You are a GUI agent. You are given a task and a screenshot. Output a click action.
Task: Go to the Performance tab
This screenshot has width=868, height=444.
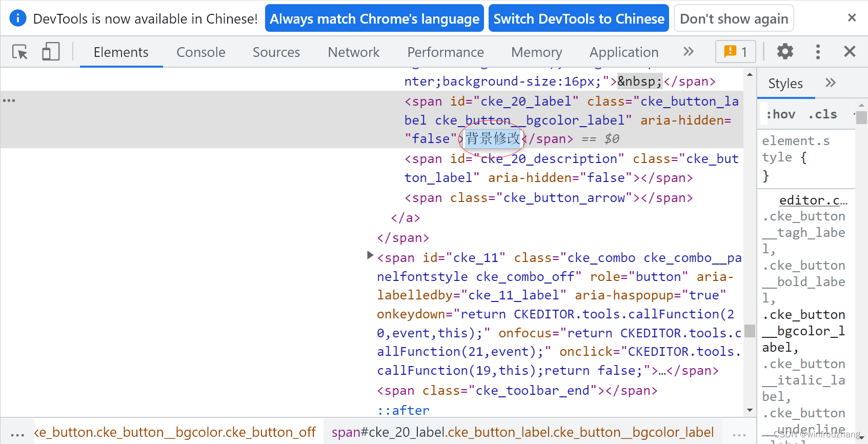pos(446,52)
